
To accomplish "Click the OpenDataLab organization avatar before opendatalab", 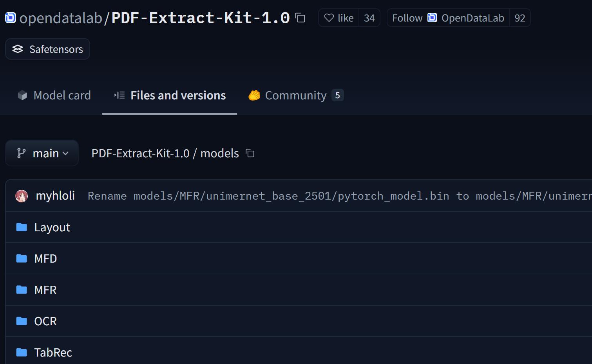I will point(11,18).
